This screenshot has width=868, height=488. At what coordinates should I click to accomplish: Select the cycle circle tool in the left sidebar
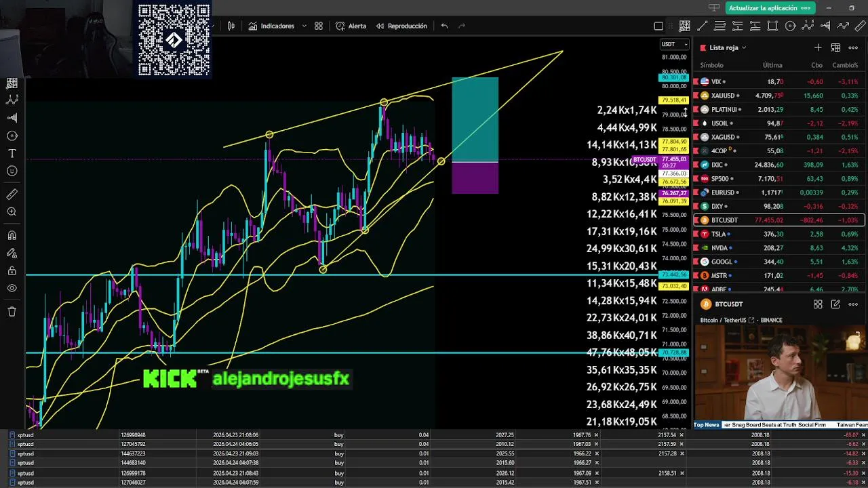click(x=12, y=136)
